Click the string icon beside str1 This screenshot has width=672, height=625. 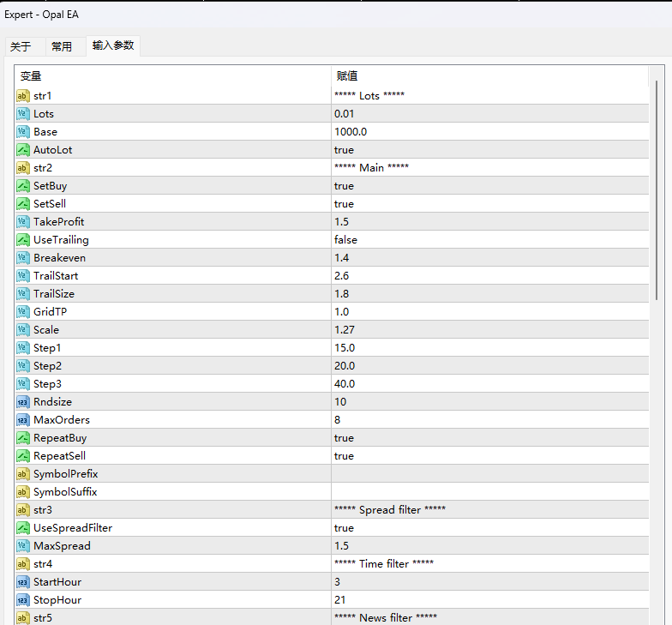tap(23, 96)
